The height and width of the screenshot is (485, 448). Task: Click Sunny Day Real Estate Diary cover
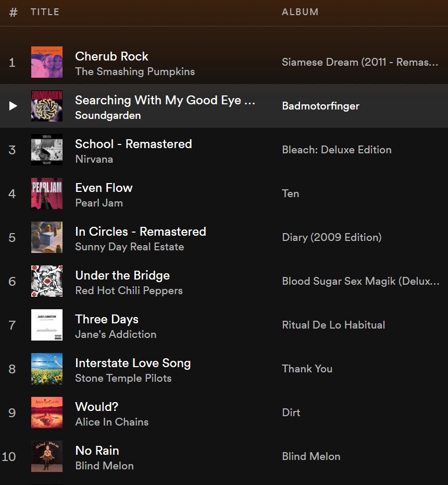[x=47, y=237]
